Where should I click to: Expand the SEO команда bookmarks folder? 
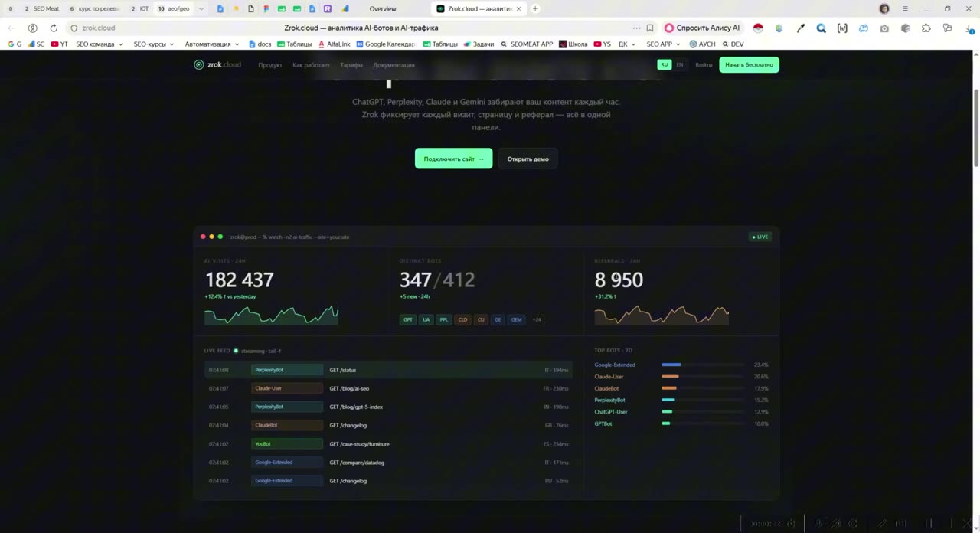(x=100, y=44)
